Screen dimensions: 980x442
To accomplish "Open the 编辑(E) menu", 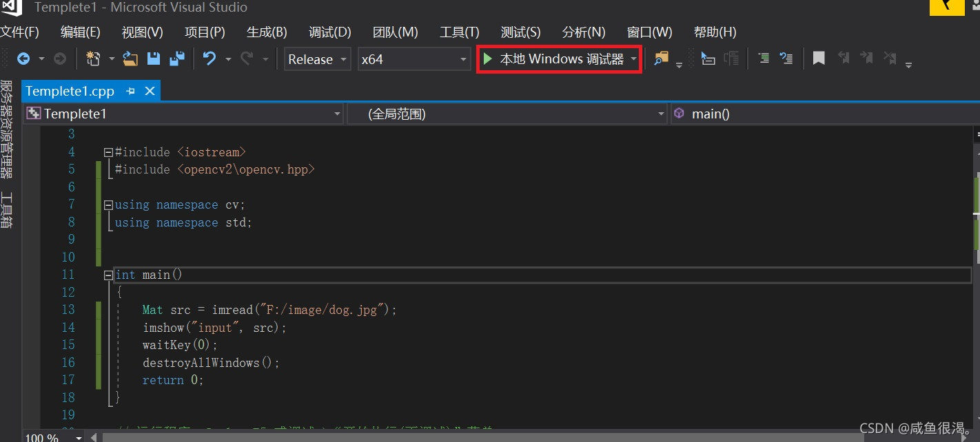I will coord(81,32).
